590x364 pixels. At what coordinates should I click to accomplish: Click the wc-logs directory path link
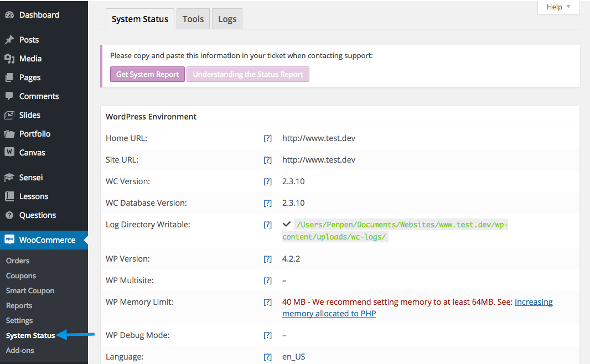pos(393,224)
